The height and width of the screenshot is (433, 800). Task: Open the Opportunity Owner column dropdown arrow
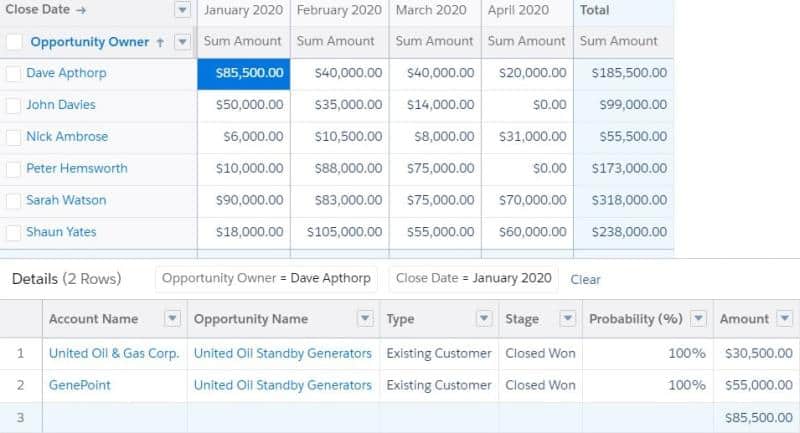(181, 42)
